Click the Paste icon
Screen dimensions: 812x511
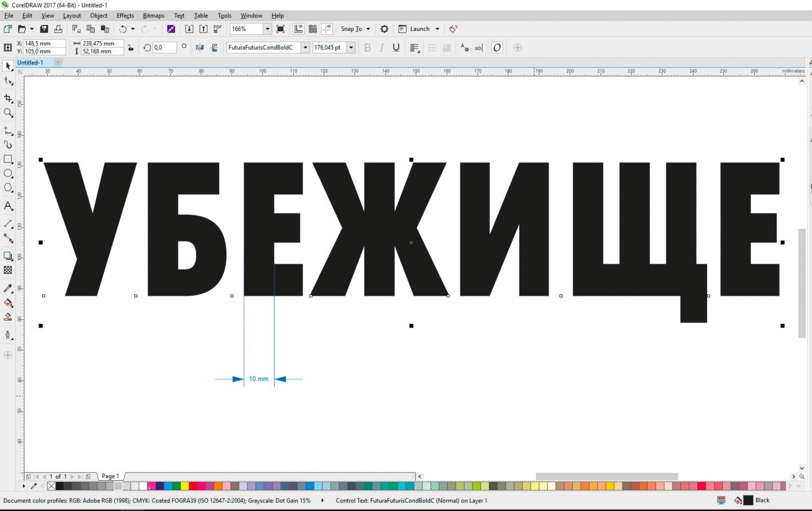point(105,29)
